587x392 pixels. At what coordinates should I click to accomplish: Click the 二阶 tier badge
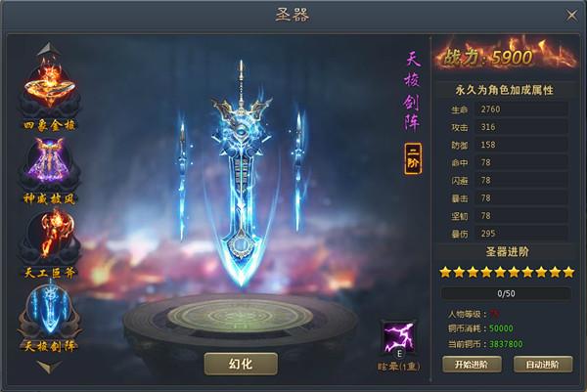point(413,158)
